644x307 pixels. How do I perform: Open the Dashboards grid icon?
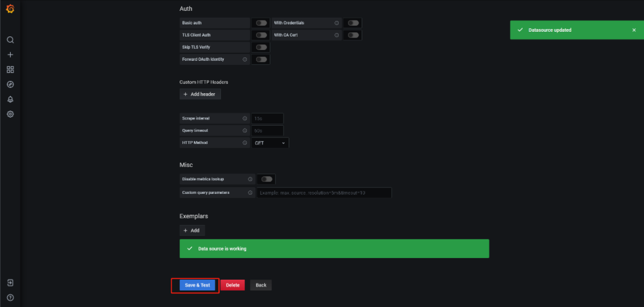pyautogui.click(x=10, y=69)
